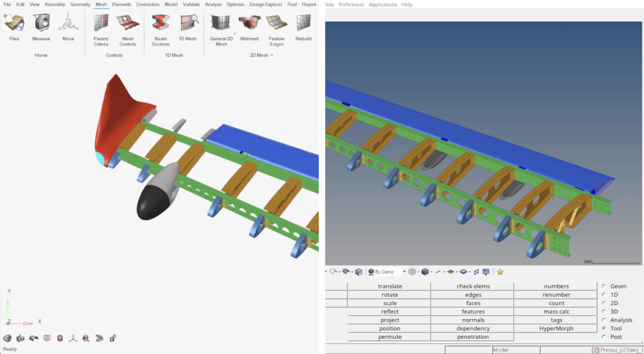
Task: Expand the 2D Mesh group arrow
Action: 272,56
